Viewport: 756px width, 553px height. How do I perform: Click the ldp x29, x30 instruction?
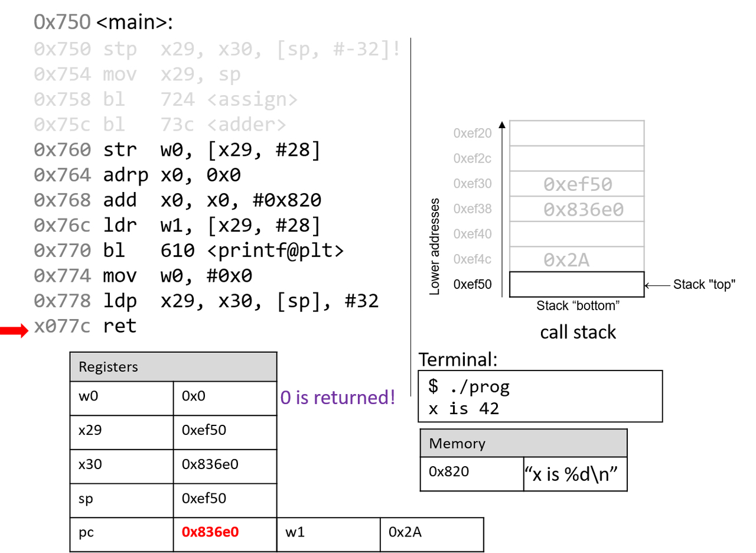[x=207, y=301]
